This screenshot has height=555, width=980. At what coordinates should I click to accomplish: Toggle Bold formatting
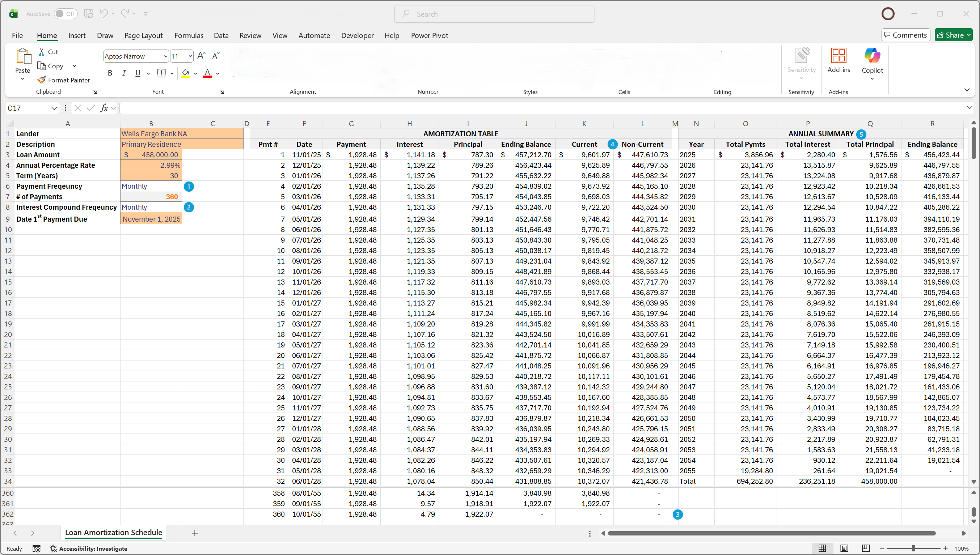click(x=110, y=73)
